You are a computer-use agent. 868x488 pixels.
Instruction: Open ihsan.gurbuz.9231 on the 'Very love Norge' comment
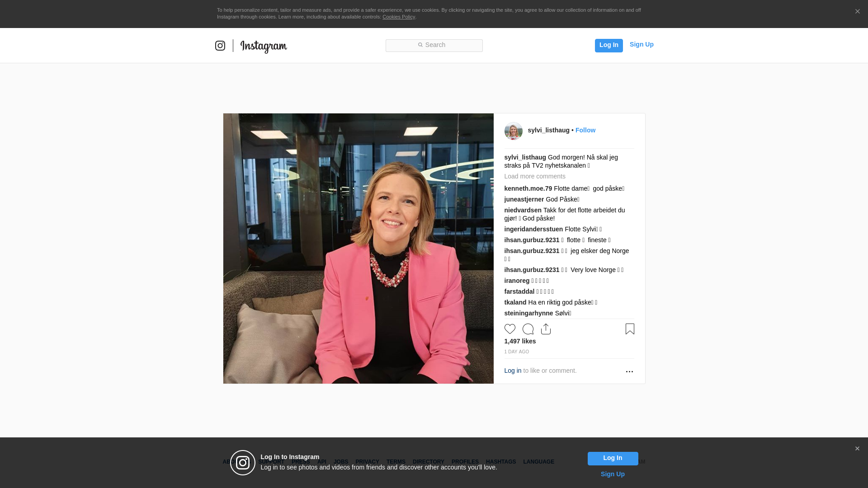(532, 270)
